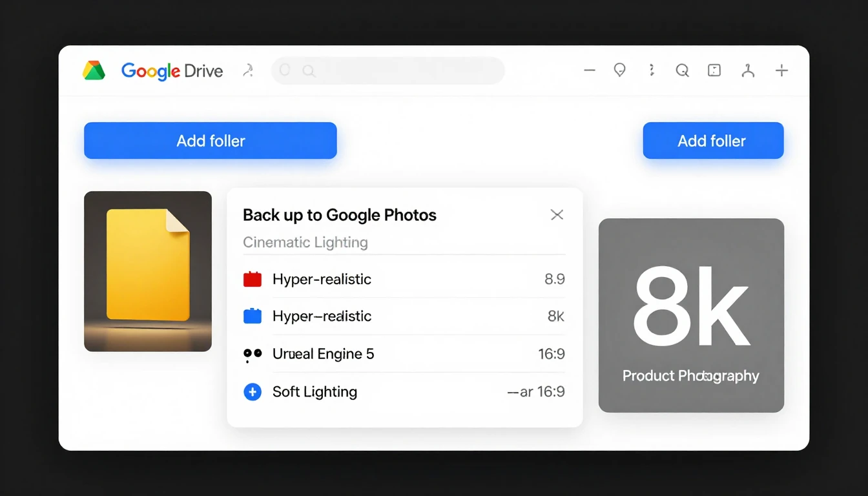Click the blue icon beside Hyper–realistic
868x496 pixels.
(x=252, y=316)
